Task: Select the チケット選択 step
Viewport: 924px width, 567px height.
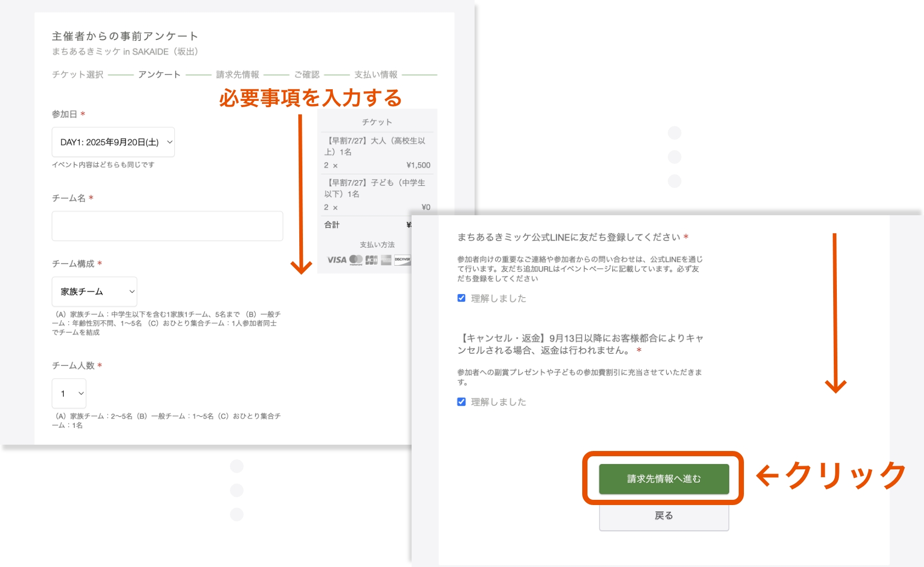Action: [78, 75]
